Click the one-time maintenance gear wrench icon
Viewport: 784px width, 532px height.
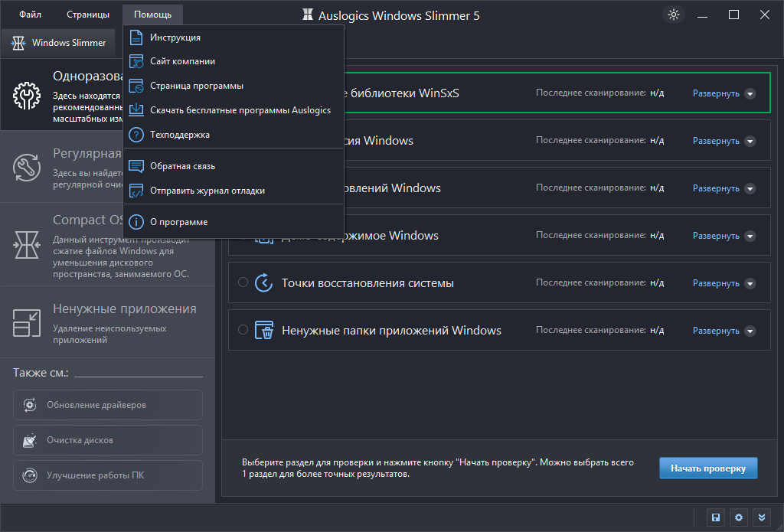[27, 96]
